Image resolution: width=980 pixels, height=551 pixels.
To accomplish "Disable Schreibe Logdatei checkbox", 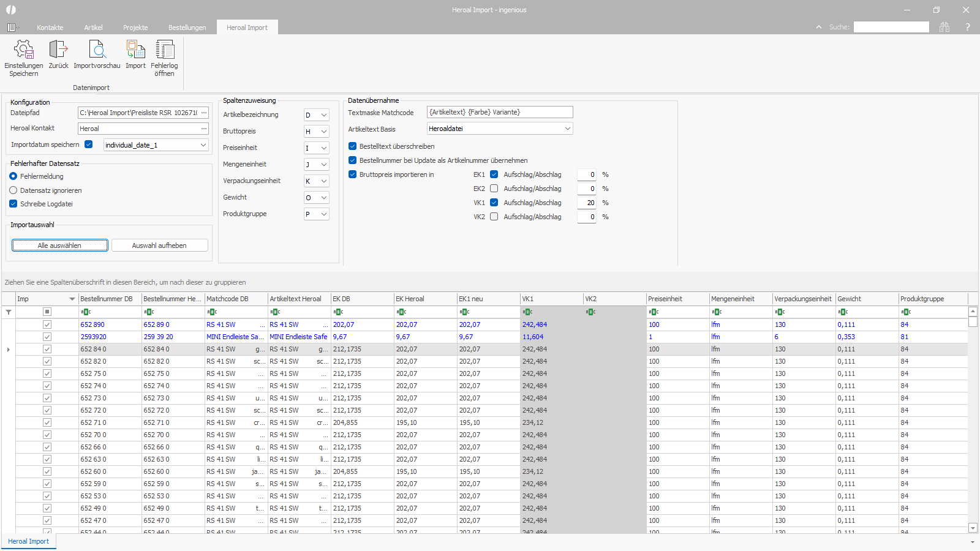I will pyautogui.click(x=13, y=204).
